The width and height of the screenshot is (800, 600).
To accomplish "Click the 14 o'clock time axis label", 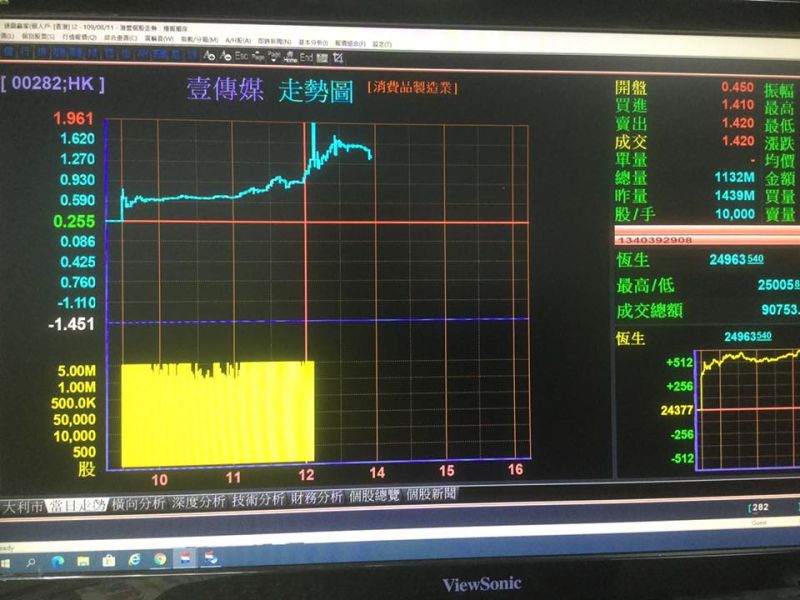I will pos(377,473).
